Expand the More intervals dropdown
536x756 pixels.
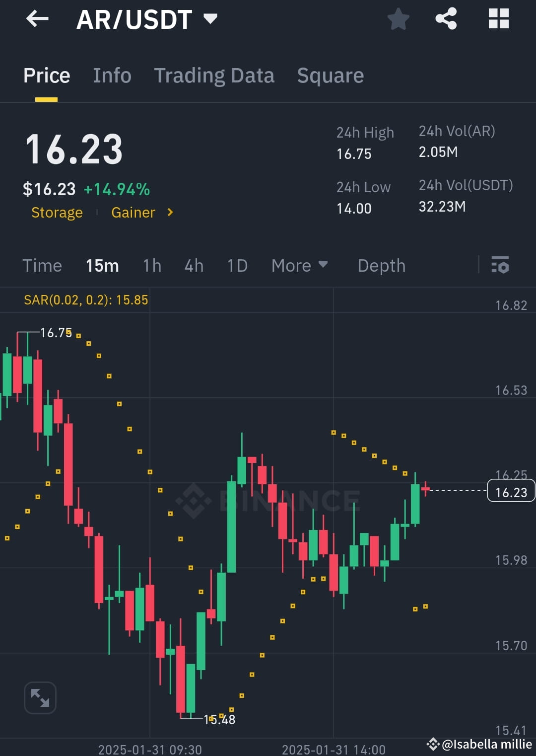299,266
